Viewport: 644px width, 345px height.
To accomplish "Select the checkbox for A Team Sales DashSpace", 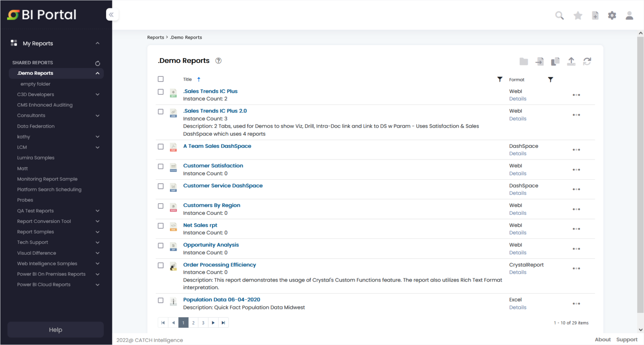I will tap(161, 146).
